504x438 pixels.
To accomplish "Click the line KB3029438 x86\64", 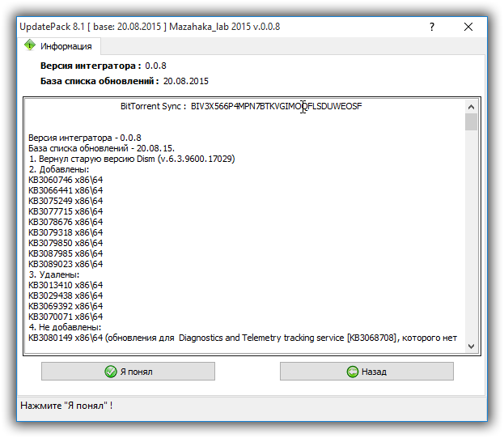I will (x=66, y=296).
